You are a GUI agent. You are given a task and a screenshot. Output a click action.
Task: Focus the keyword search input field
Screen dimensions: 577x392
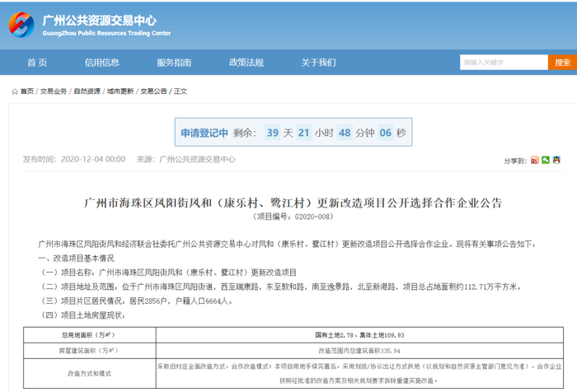coord(504,62)
